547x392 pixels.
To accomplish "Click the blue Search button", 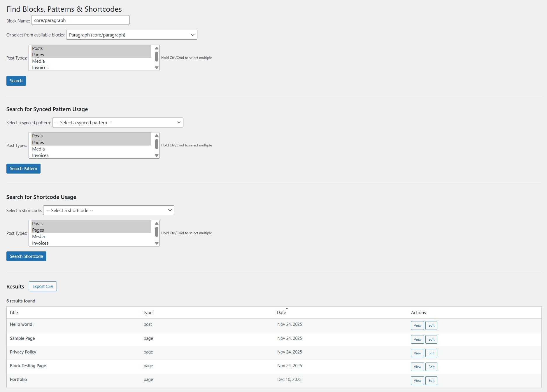I will click(16, 81).
